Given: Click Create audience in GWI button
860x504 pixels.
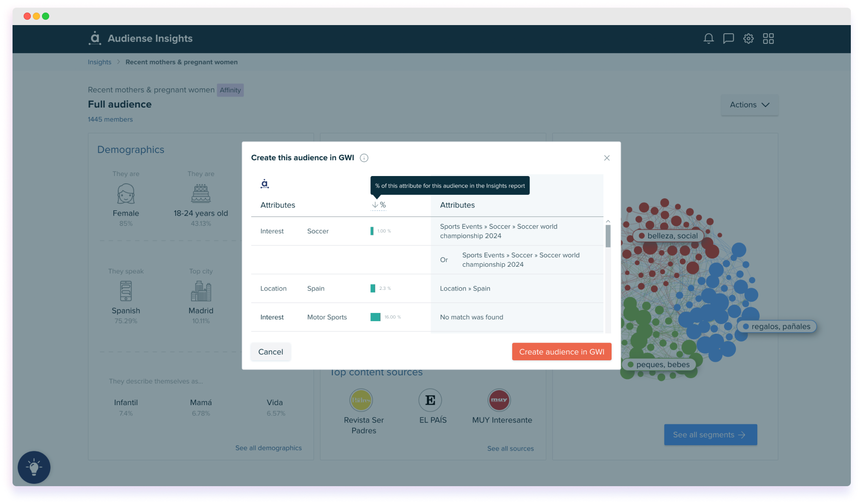Looking at the screenshot, I should [561, 352].
